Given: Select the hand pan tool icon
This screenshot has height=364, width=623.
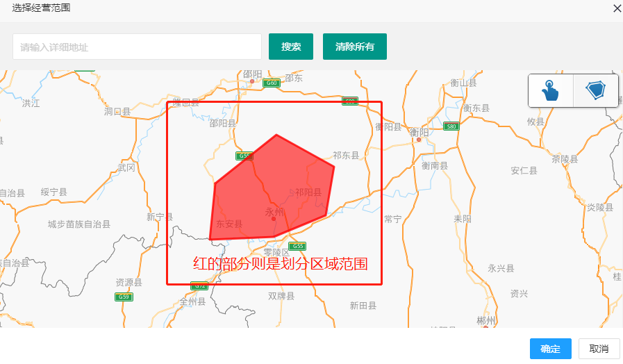Looking at the screenshot, I should point(550,90).
